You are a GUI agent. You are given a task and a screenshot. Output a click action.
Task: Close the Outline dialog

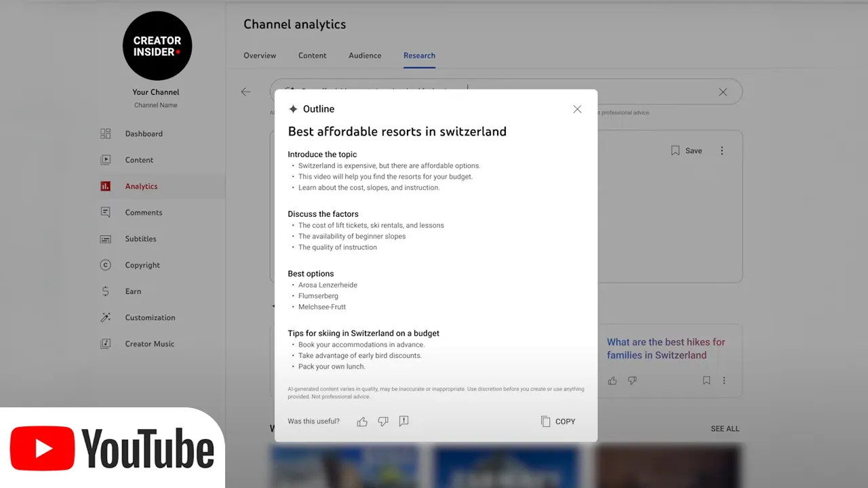point(577,109)
